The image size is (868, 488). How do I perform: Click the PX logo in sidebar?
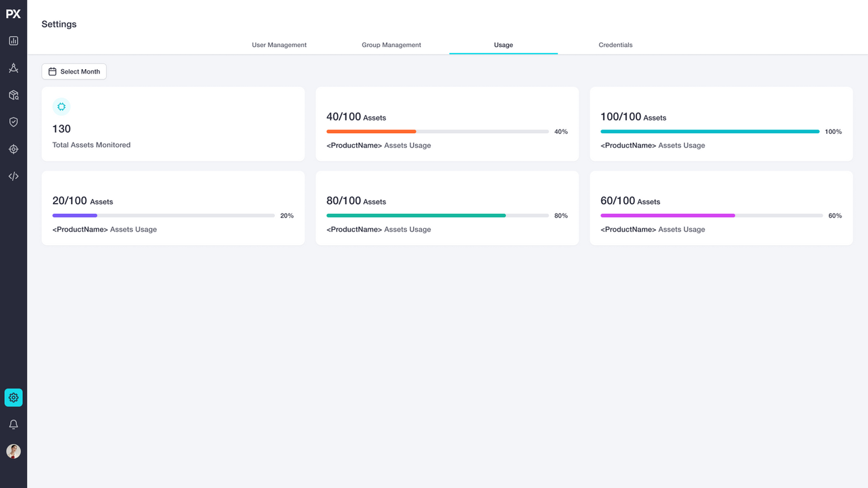click(x=13, y=14)
